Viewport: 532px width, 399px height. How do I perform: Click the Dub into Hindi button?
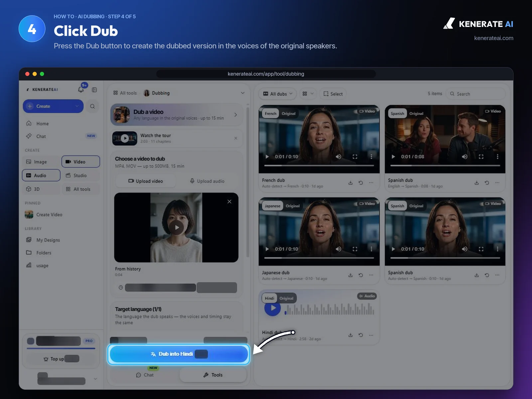pyautogui.click(x=179, y=354)
